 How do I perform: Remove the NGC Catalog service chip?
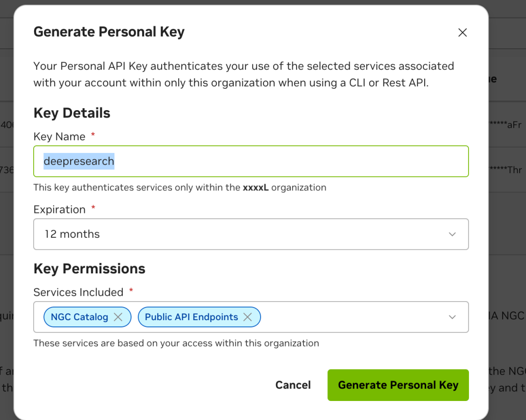point(118,317)
